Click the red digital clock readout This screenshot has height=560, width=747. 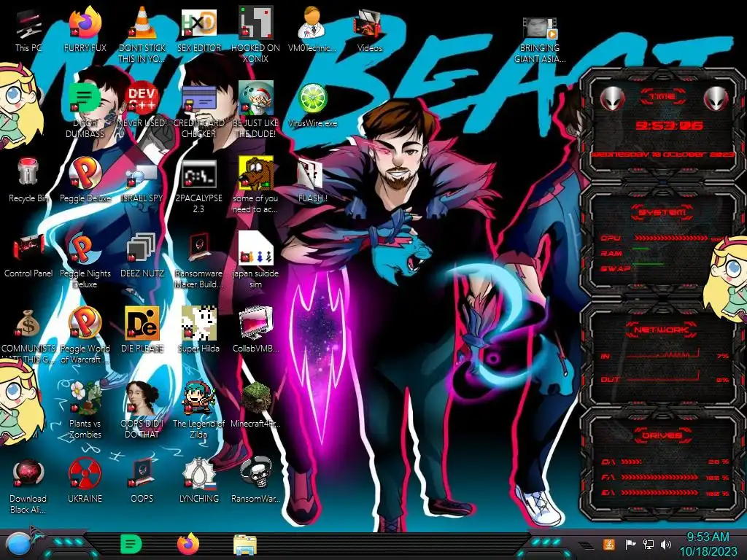(x=669, y=125)
